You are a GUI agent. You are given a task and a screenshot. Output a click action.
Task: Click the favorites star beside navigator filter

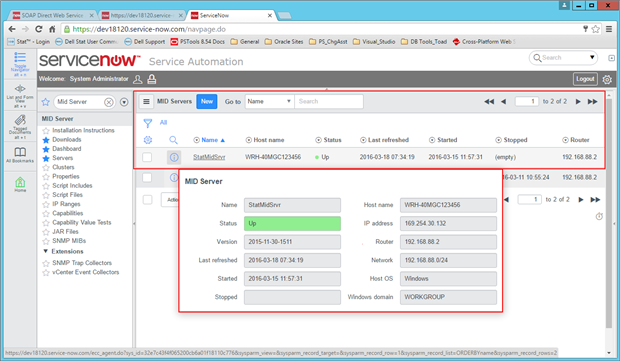point(45,102)
